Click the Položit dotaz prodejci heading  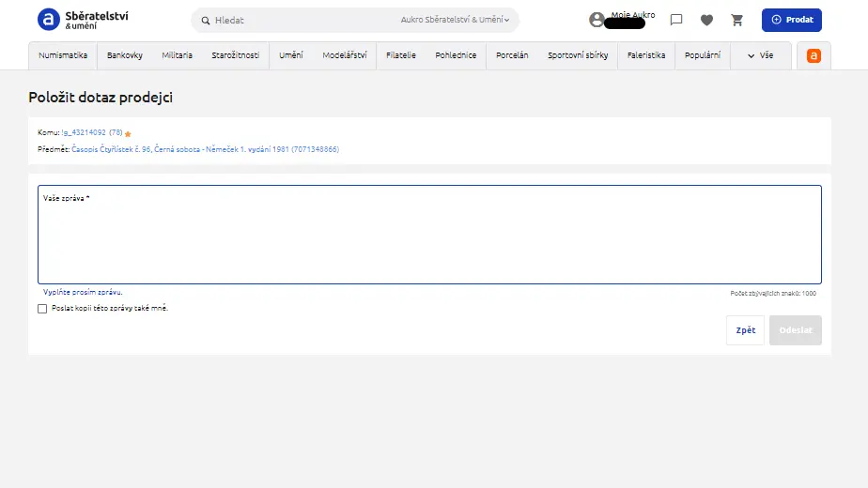(x=101, y=98)
